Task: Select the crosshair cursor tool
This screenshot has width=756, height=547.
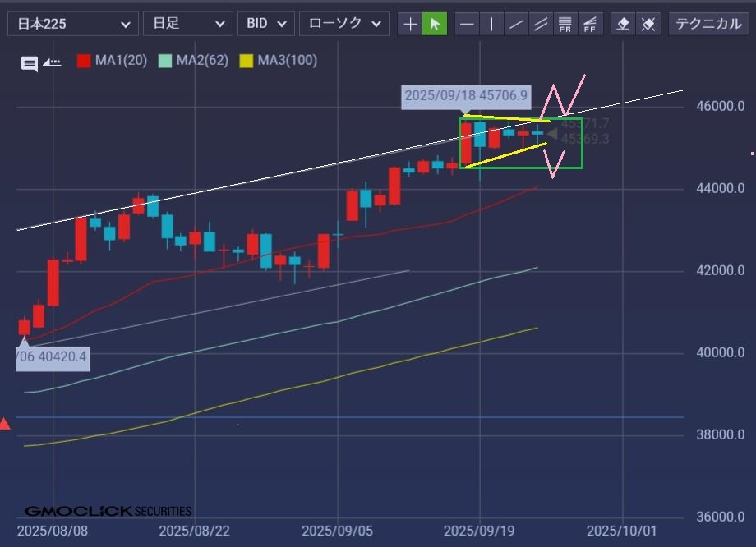Action: click(410, 24)
